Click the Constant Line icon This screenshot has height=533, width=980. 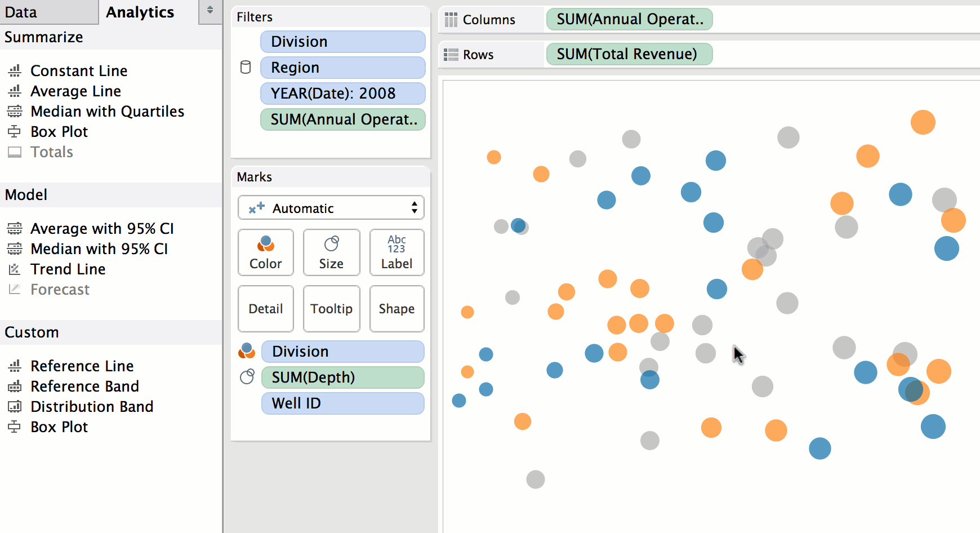point(15,71)
